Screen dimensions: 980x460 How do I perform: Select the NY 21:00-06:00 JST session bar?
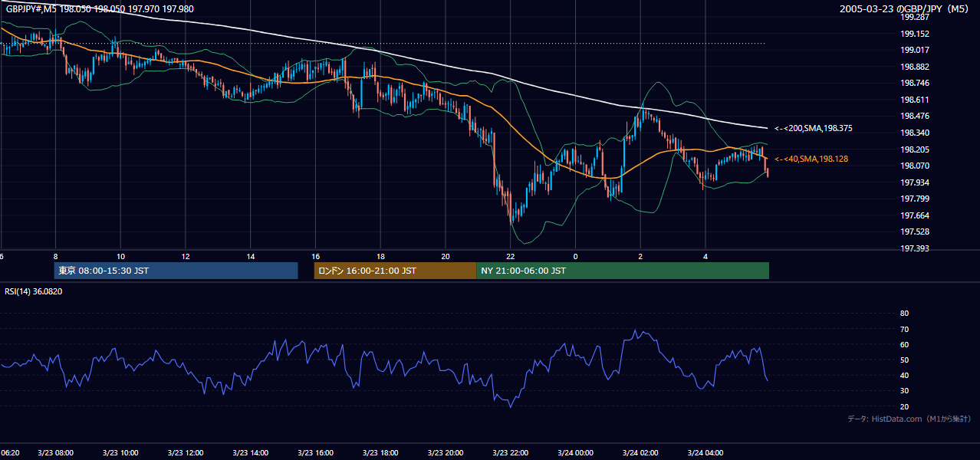pos(623,271)
